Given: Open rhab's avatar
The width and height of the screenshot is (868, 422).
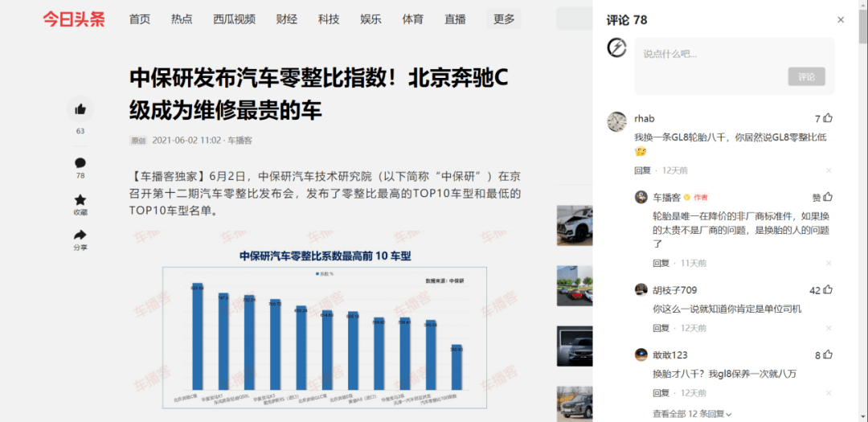Looking at the screenshot, I should click(x=616, y=121).
